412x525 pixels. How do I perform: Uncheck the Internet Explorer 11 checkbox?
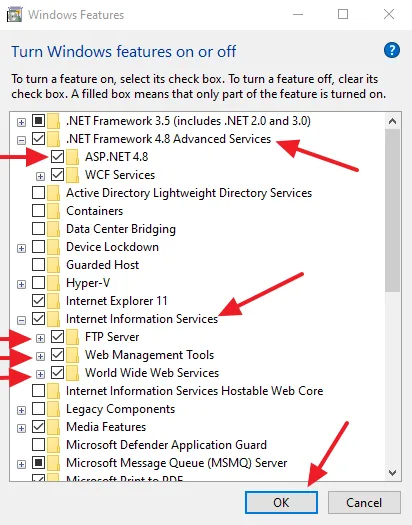(x=38, y=301)
